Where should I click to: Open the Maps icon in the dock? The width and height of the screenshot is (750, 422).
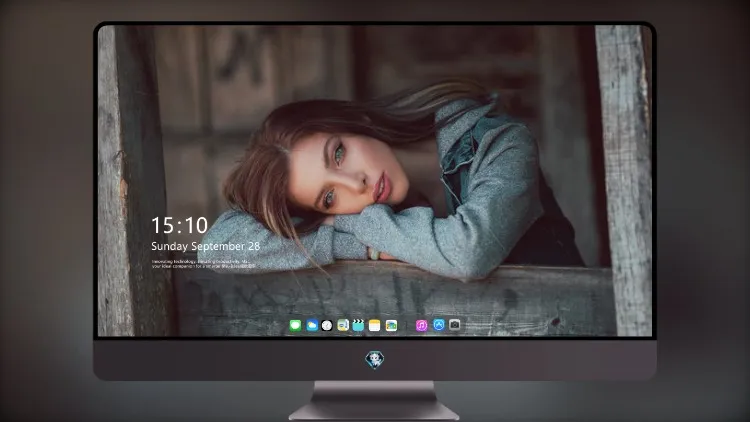coord(343,325)
